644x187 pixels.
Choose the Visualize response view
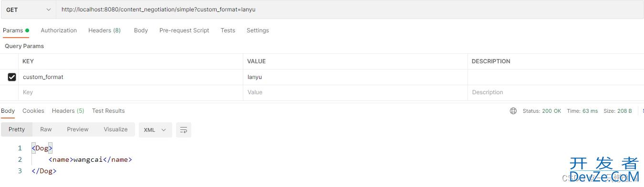115,129
